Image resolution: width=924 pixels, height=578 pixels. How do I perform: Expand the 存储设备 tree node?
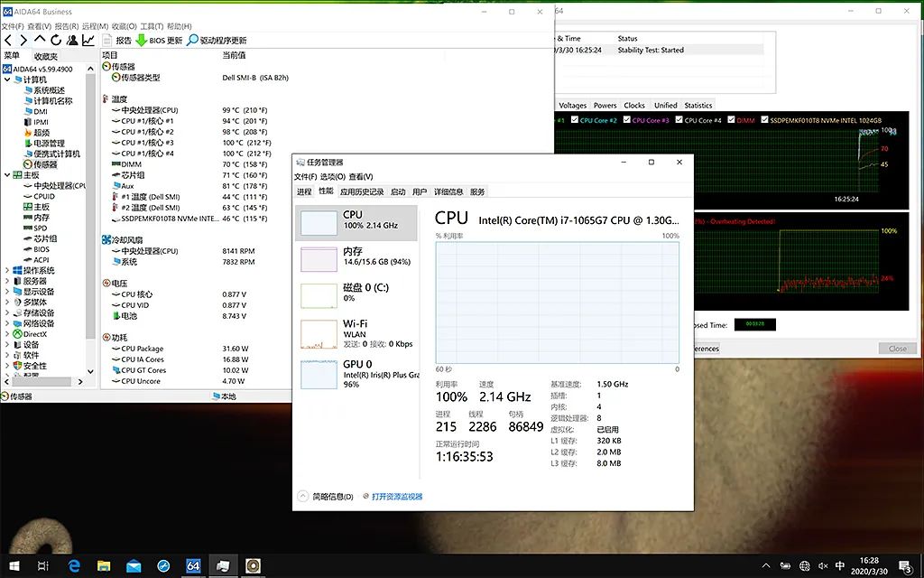pos(7,313)
